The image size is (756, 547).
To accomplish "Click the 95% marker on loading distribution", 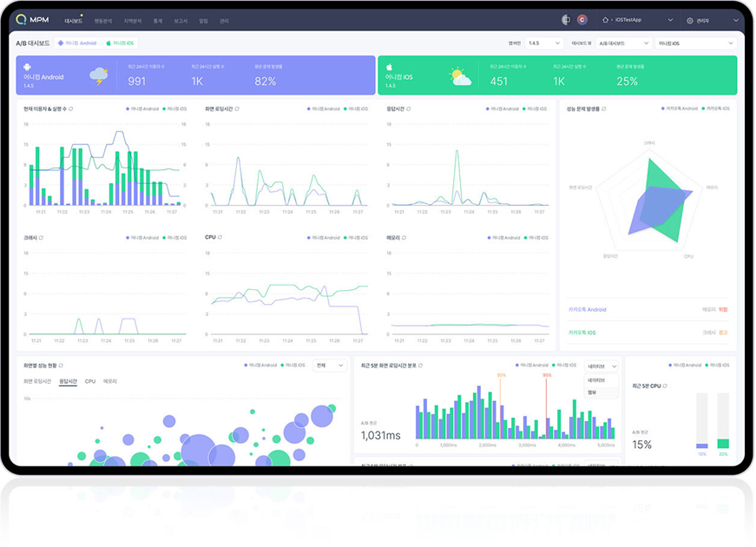I will click(547, 375).
